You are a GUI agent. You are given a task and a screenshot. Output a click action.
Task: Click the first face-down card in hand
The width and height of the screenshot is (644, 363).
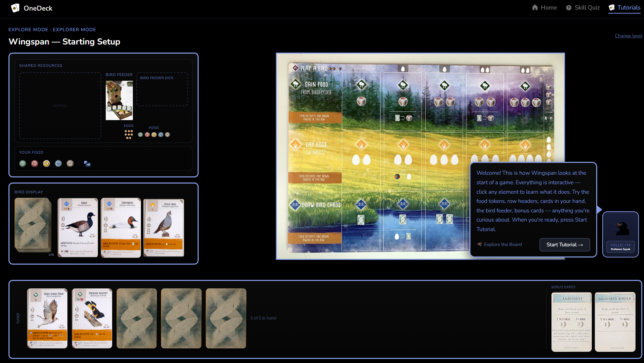click(x=137, y=318)
